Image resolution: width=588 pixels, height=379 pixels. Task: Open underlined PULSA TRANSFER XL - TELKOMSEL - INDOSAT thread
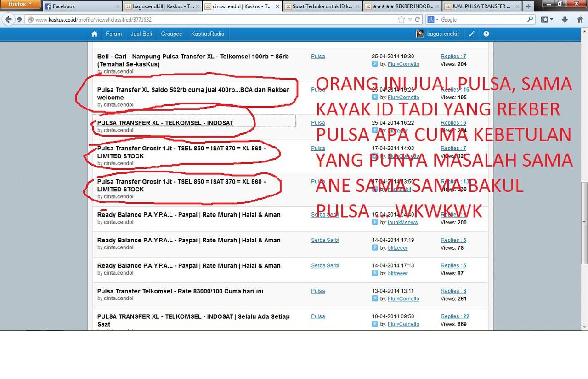[165, 123]
